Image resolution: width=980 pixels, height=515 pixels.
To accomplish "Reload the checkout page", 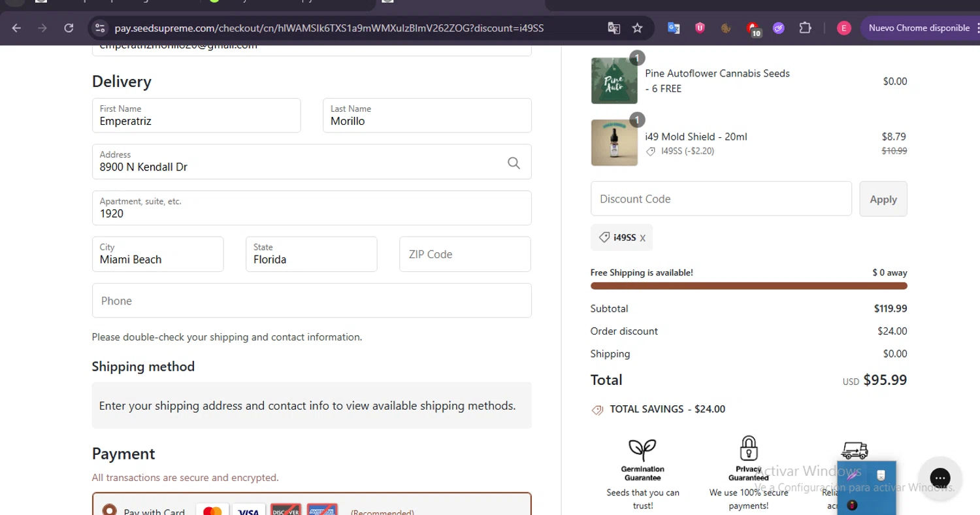I will tap(69, 28).
